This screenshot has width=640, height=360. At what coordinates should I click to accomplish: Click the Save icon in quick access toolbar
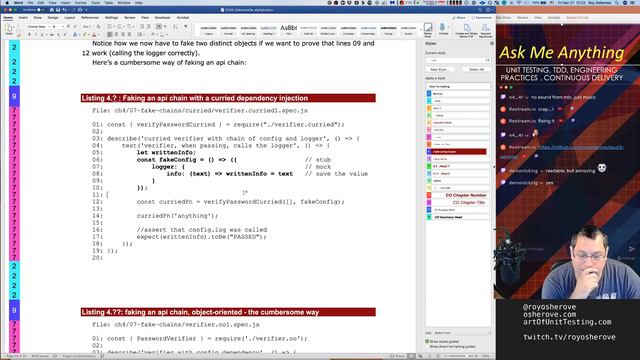click(58, 9)
